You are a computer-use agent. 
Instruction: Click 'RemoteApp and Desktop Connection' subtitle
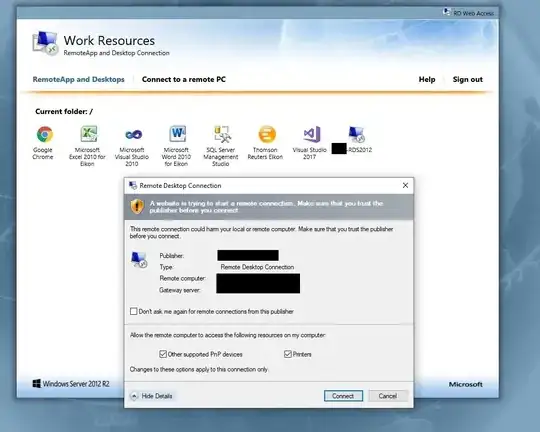[x=116, y=53]
